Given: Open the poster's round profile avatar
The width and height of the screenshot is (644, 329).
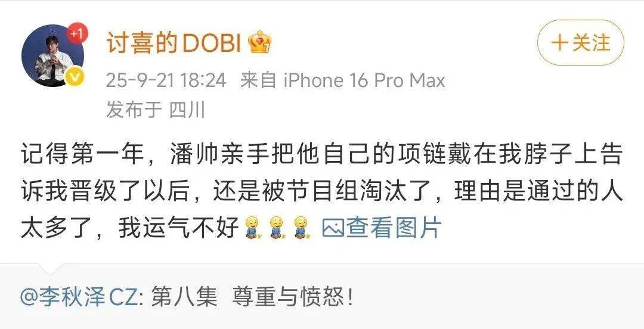Looking at the screenshot, I should tap(52, 55).
